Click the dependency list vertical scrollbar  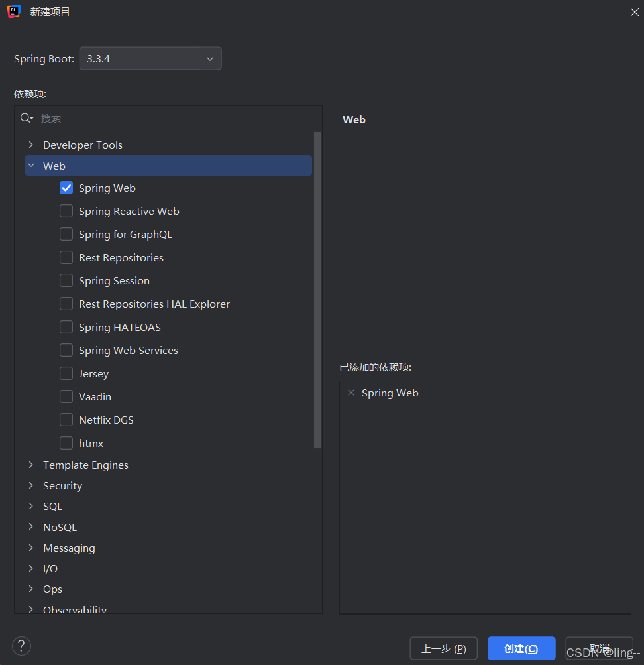(317, 290)
